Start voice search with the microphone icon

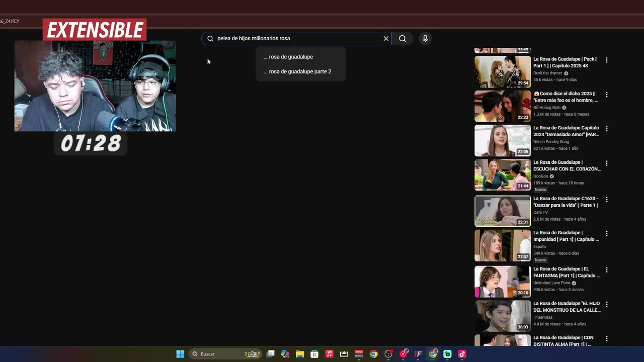[x=425, y=39]
